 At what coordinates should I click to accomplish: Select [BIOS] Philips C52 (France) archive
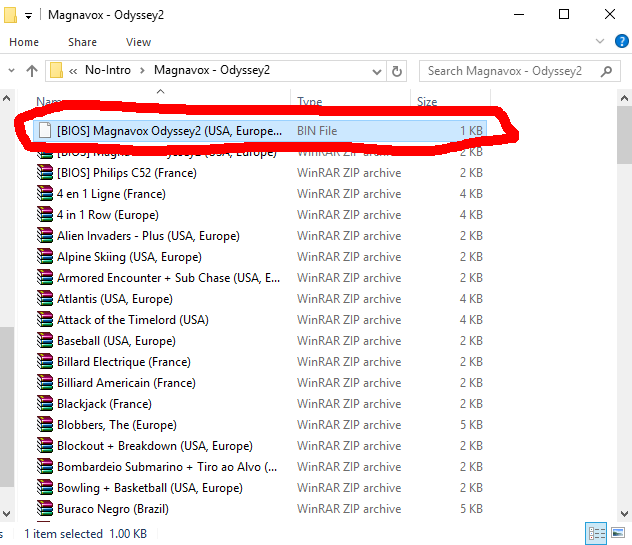(260, 173)
